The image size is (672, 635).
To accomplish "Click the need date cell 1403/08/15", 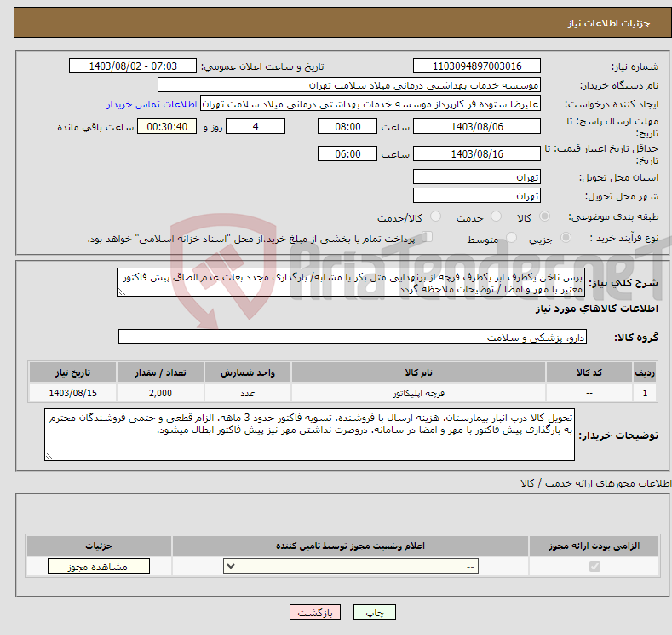I will pyautogui.click(x=73, y=393).
